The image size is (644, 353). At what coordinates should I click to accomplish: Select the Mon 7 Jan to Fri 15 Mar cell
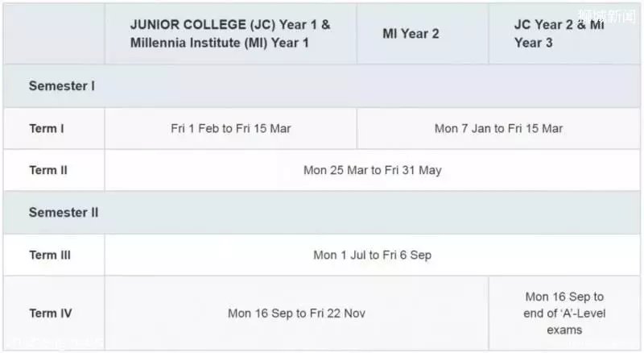[498, 129]
